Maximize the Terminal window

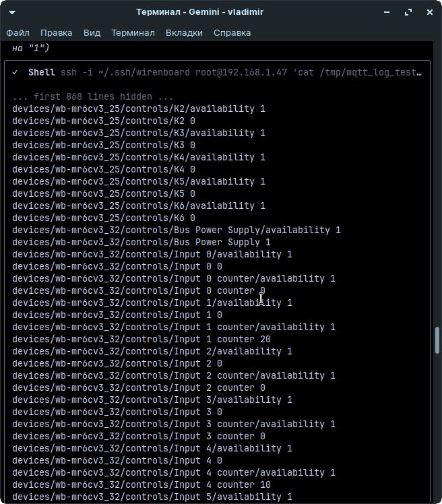tap(408, 12)
